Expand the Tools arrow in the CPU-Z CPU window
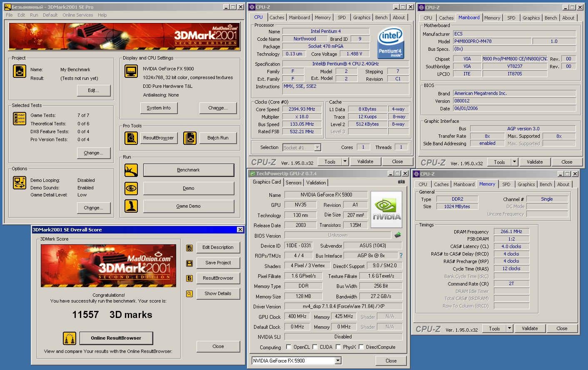Viewport: 588px width, 370px height. [x=345, y=161]
